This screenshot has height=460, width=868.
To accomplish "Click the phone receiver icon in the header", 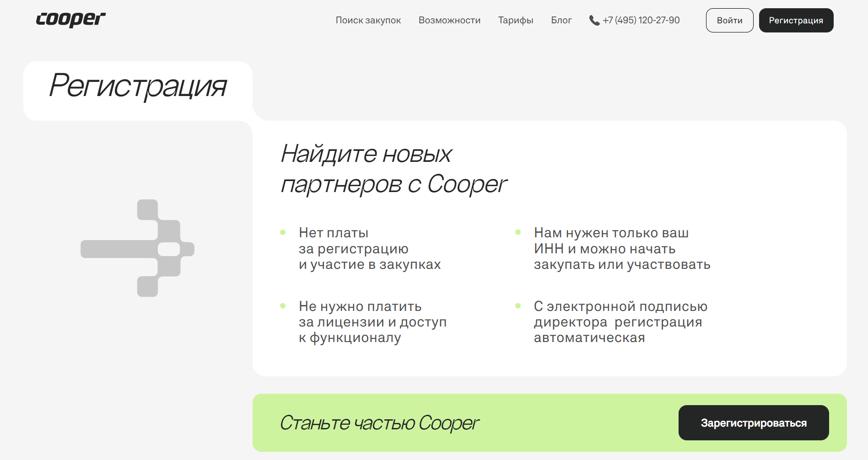I will (593, 20).
